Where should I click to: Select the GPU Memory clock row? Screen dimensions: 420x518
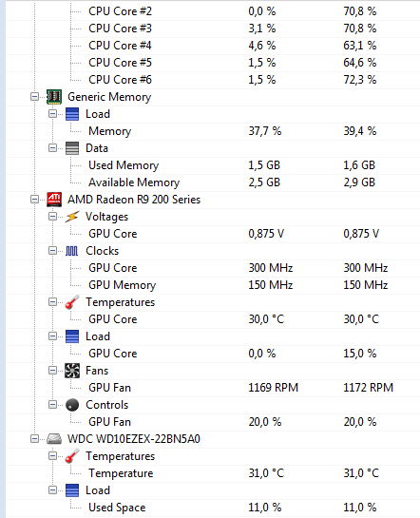(213, 285)
